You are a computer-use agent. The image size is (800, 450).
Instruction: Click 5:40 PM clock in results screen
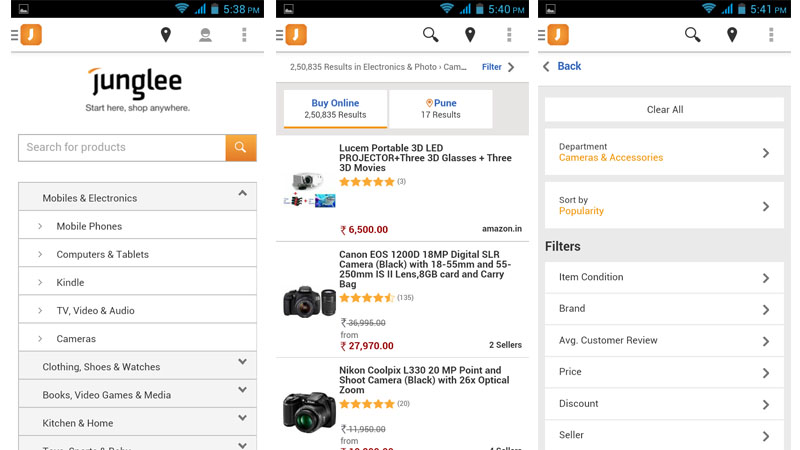pos(506,9)
